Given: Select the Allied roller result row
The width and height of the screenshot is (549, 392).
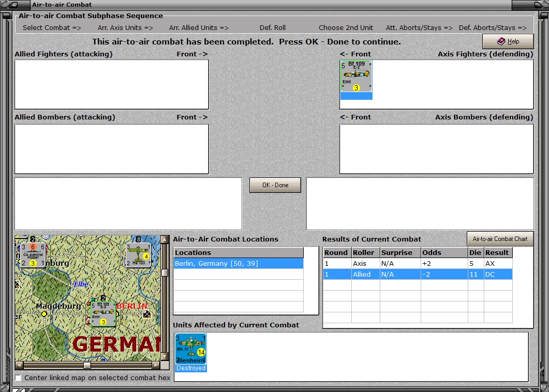Looking at the screenshot, I should (x=418, y=275).
